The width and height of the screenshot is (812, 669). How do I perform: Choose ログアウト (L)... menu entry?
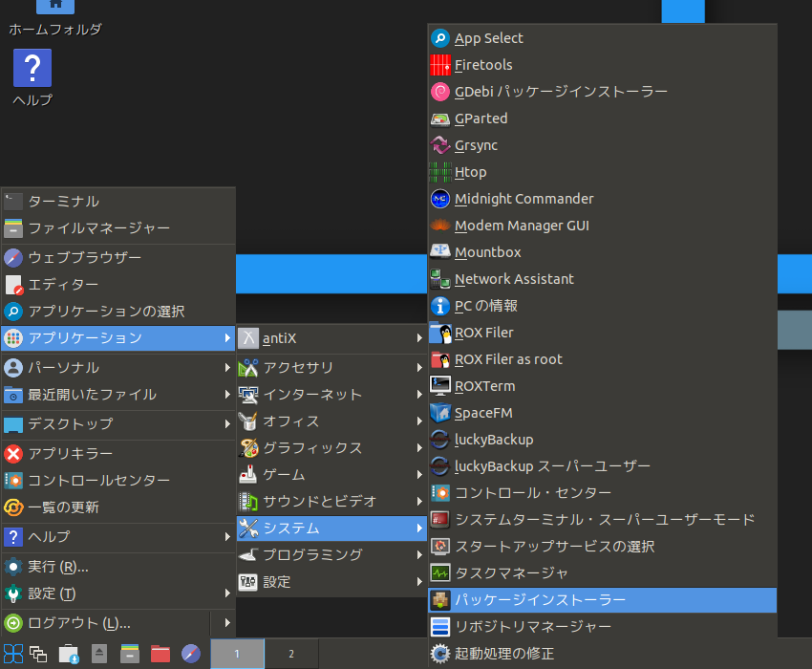(x=106, y=623)
